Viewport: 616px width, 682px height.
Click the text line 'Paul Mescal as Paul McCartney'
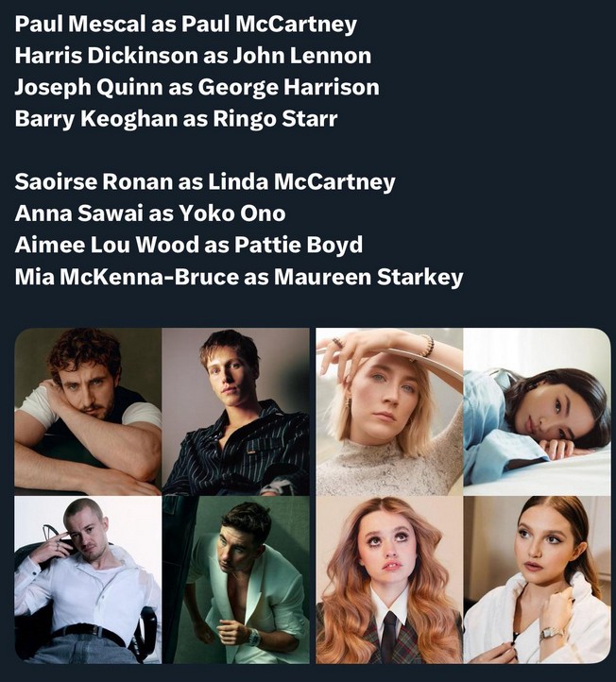(x=186, y=25)
